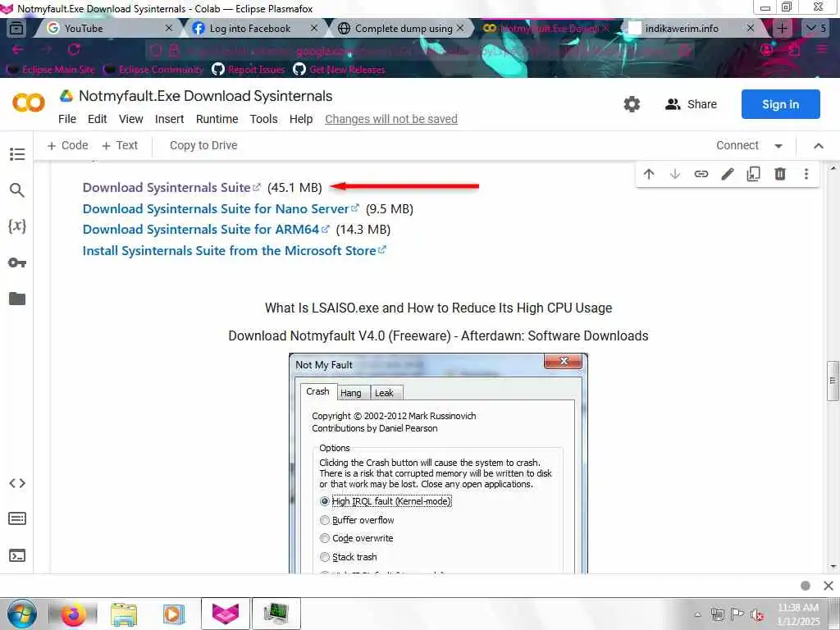Move cell up arrow
This screenshot has height=630, width=840.
(649, 174)
